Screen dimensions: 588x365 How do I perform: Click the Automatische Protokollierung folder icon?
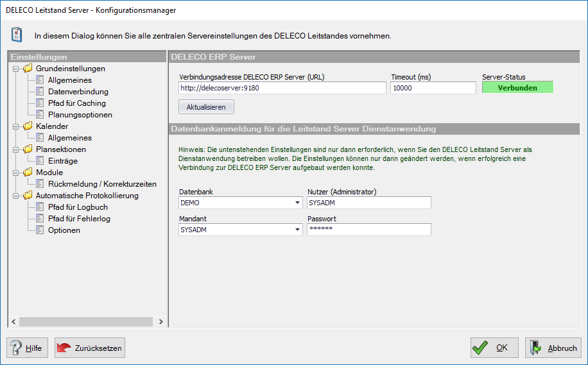click(x=28, y=196)
